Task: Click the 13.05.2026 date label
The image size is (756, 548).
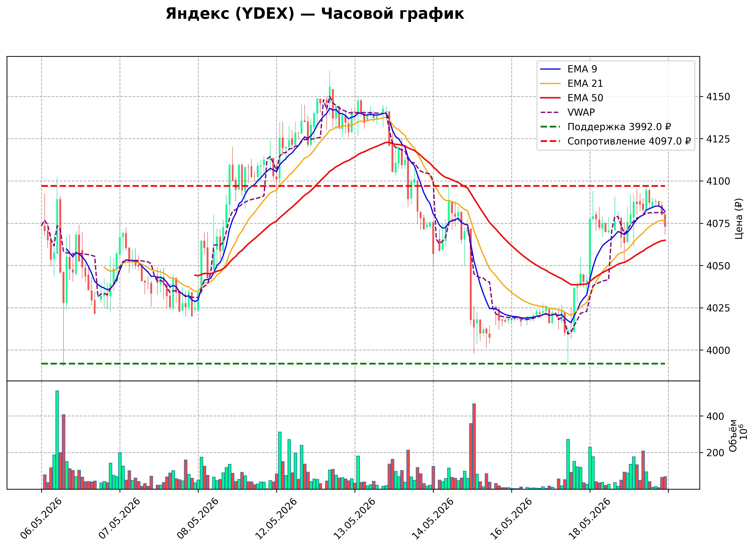Action: (x=355, y=518)
